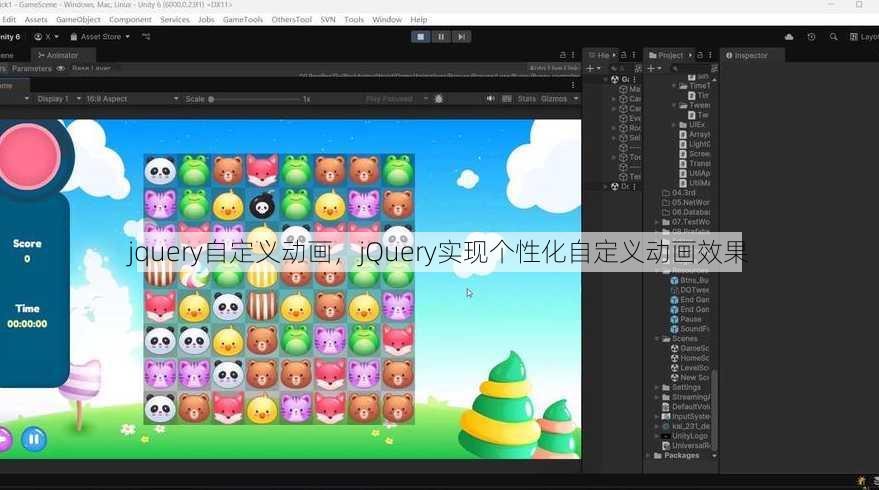Select the LevelSc scene asset
879x490 pixels.
(690, 368)
